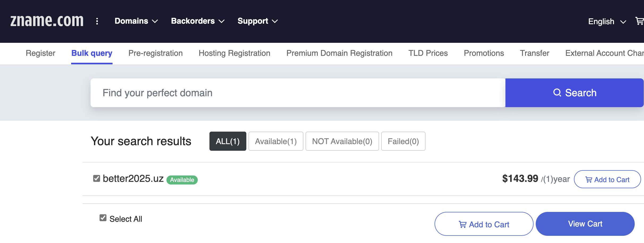The height and width of the screenshot is (243, 644).
Task: Switch to the Register tab
Action: coord(40,53)
